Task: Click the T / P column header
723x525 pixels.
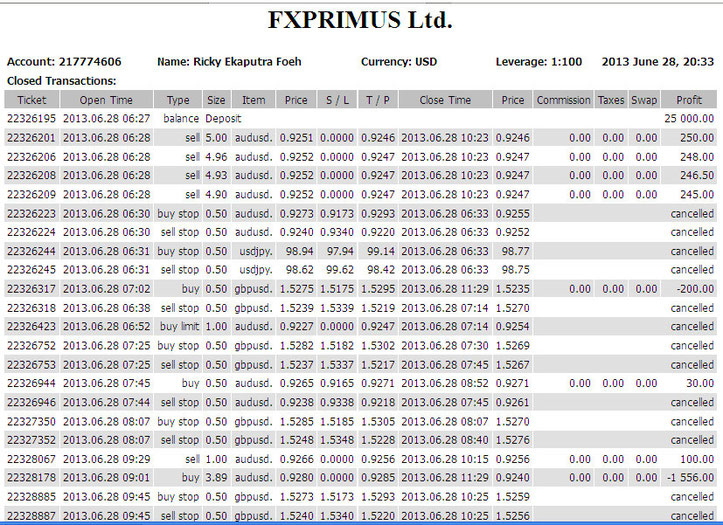Action: click(378, 100)
